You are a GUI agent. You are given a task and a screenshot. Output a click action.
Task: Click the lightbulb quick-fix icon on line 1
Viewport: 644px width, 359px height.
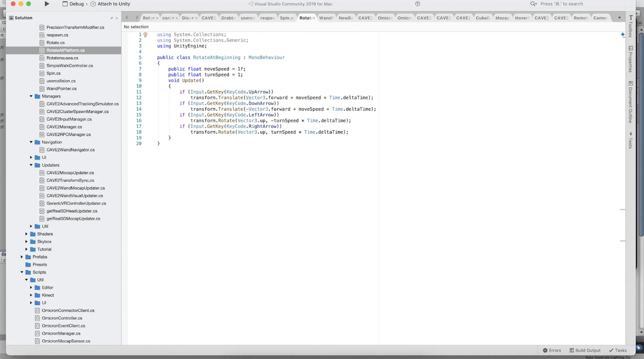point(145,34)
